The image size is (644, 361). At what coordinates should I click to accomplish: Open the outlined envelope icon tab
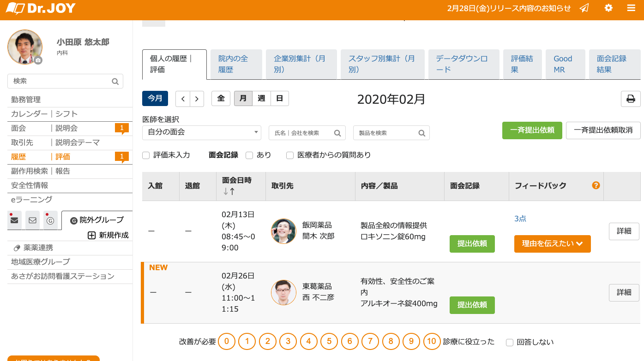[x=32, y=220]
